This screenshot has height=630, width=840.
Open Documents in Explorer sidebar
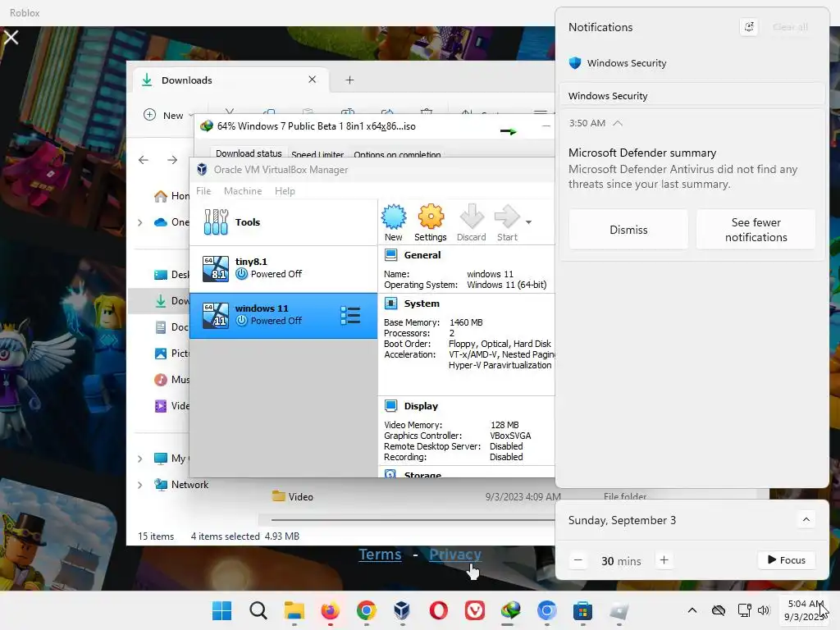[x=171, y=327]
